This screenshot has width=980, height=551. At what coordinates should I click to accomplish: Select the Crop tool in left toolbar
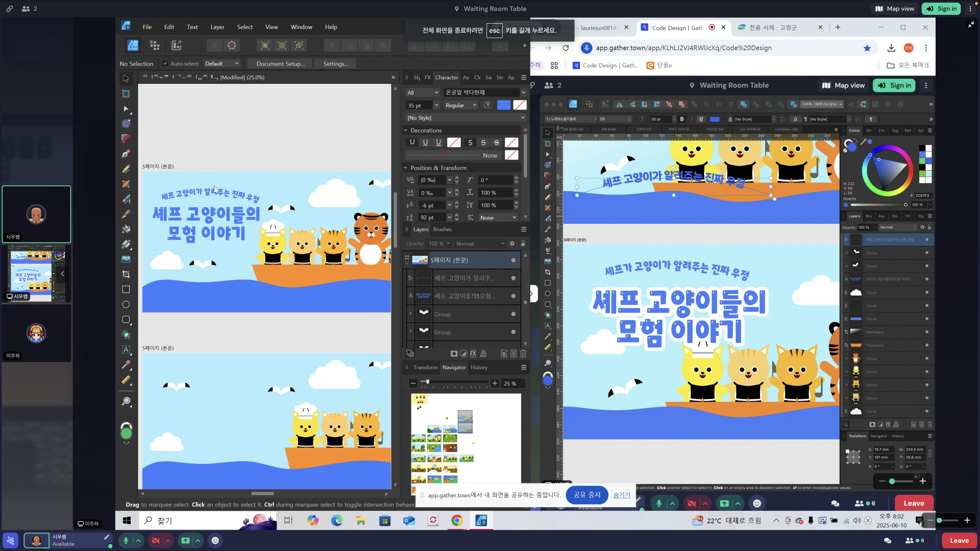point(126,274)
